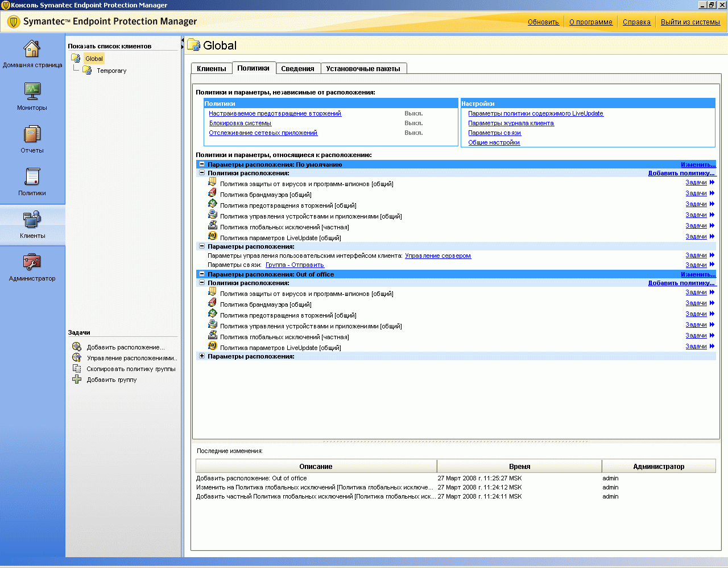This screenshot has height=568, width=728.
Task: Expand the bottom collapsed Параметры расположения section
Action: (201, 356)
